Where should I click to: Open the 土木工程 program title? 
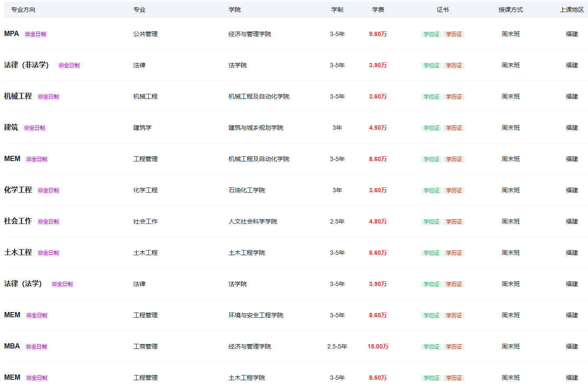[x=18, y=253]
